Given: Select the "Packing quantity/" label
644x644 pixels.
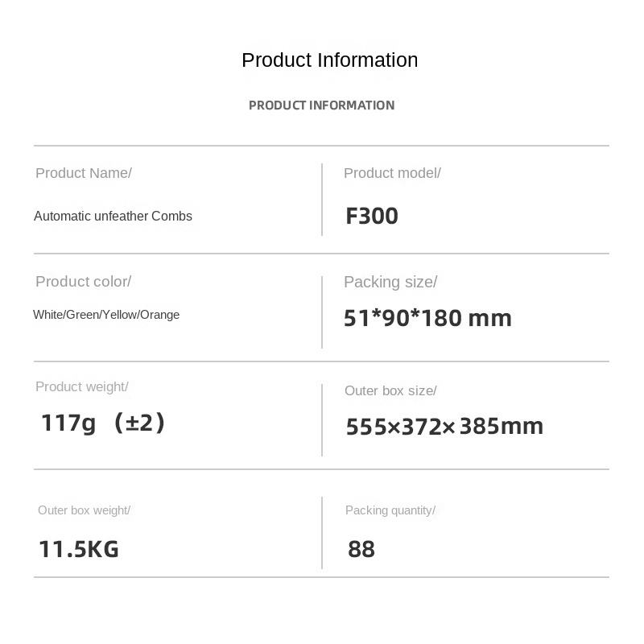Looking at the screenshot, I should pyautogui.click(x=390, y=510).
